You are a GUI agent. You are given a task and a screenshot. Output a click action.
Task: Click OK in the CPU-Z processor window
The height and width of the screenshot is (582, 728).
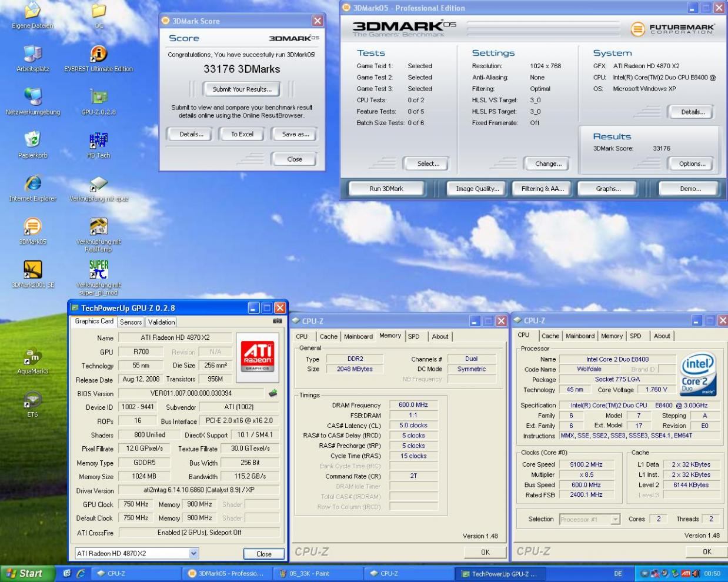click(707, 551)
